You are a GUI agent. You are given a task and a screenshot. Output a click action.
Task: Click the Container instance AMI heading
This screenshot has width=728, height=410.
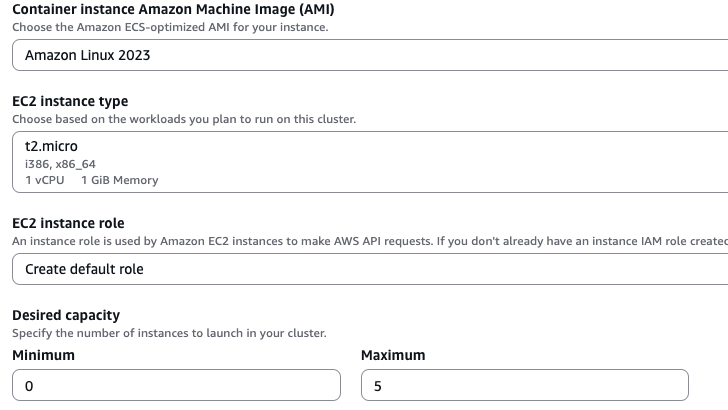coord(173,9)
